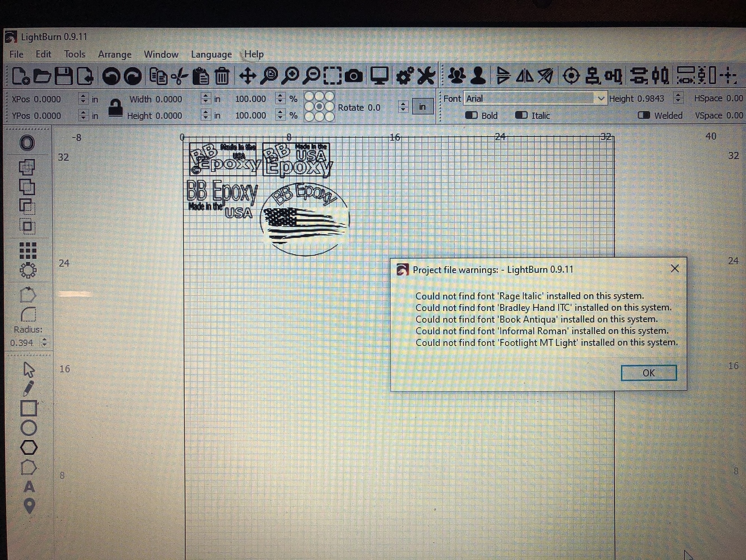The width and height of the screenshot is (746, 560).
Task: Save the project with the floppy disk icon
Action: [63, 76]
